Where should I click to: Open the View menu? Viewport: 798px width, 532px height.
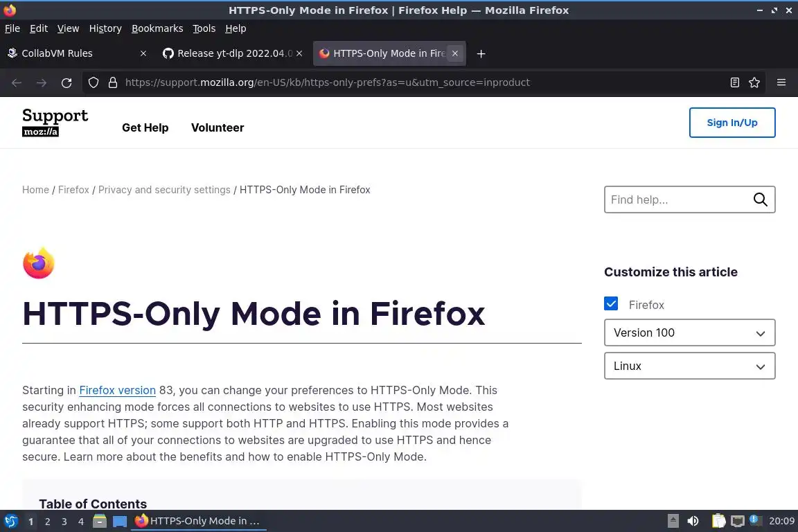pos(68,28)
